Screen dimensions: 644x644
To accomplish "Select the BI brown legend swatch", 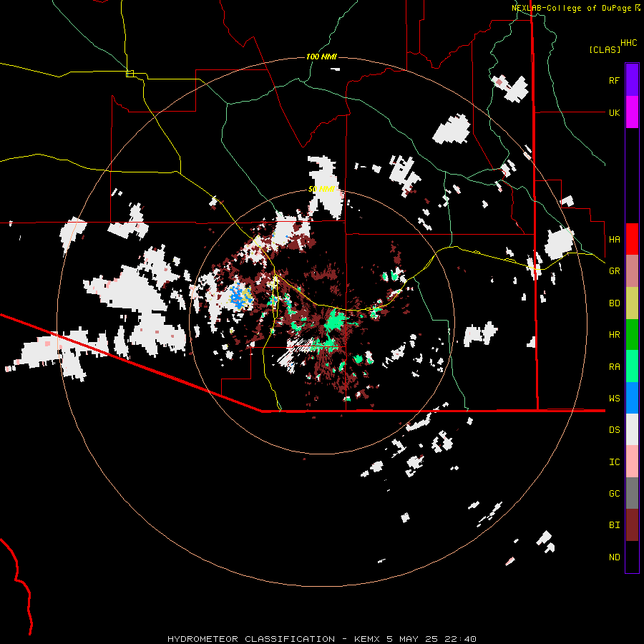I will (632, 525).
